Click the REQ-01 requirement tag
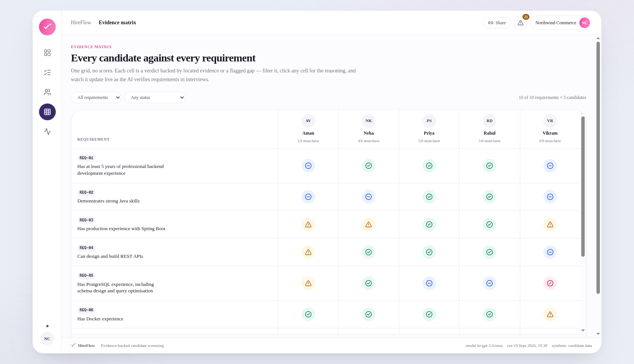 pos(86,158)
